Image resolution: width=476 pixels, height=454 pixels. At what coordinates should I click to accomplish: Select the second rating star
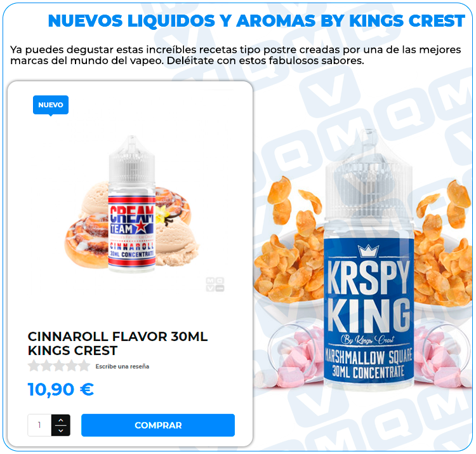[46, 366]
